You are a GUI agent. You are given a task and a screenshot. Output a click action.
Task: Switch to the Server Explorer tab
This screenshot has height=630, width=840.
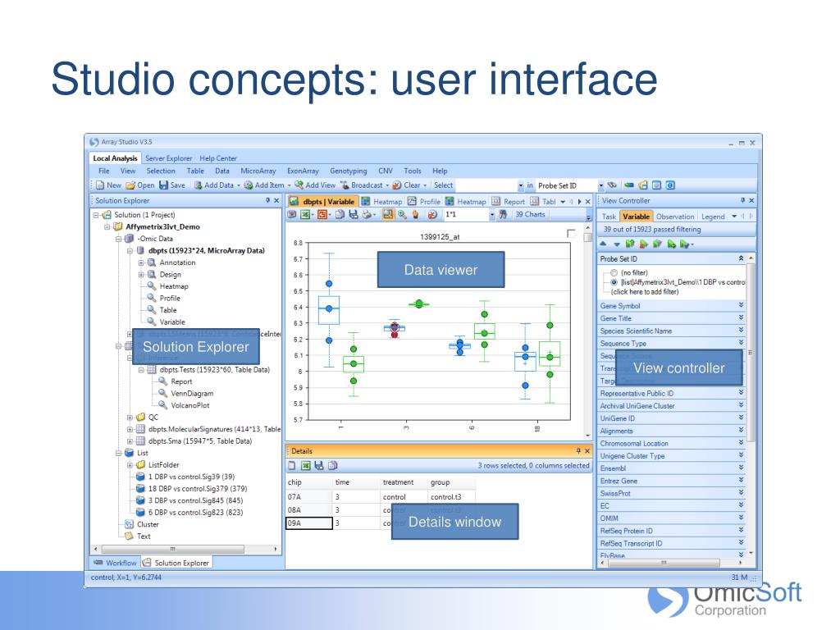[x=168, y=158]
